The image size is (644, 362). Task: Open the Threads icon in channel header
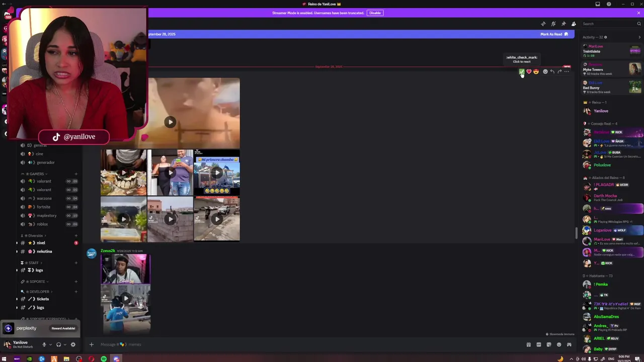pos(543,24)
